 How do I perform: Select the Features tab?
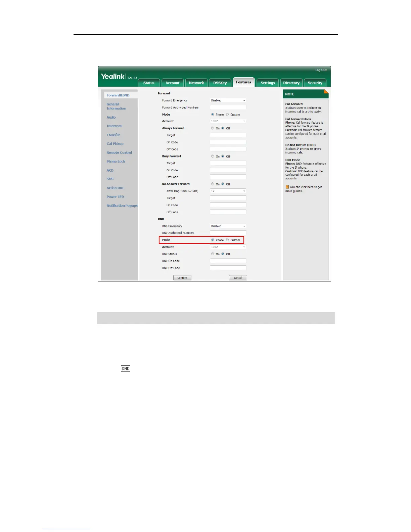(243, 82)
